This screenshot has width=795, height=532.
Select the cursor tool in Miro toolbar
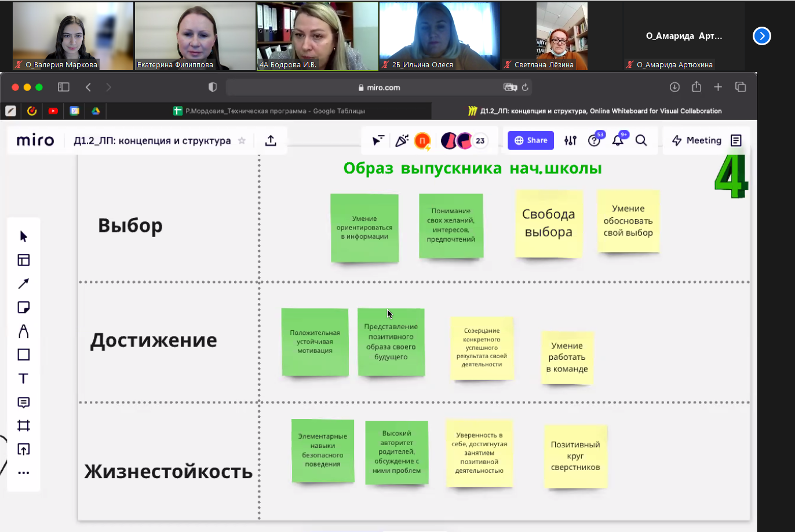coord(23,236)
